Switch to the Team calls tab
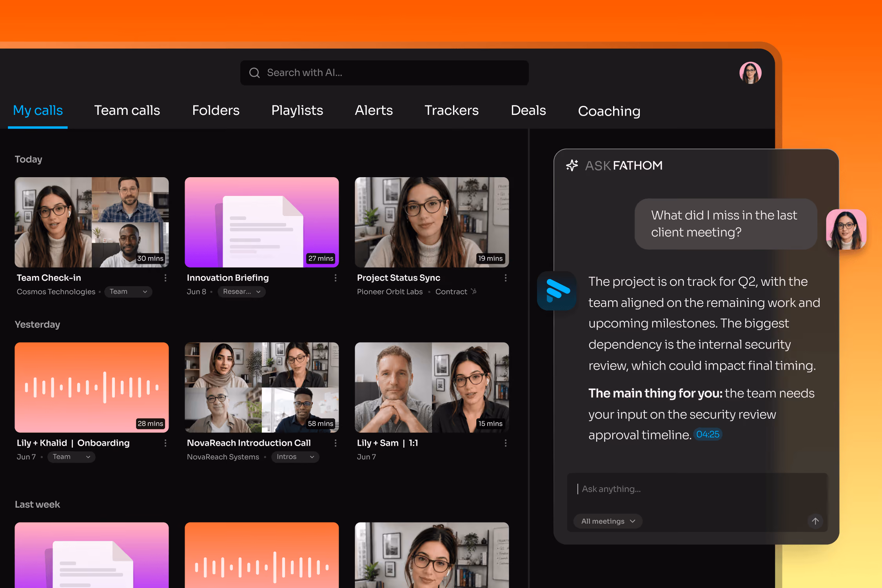This screenshot has height=588, width=882. [127, 111]
